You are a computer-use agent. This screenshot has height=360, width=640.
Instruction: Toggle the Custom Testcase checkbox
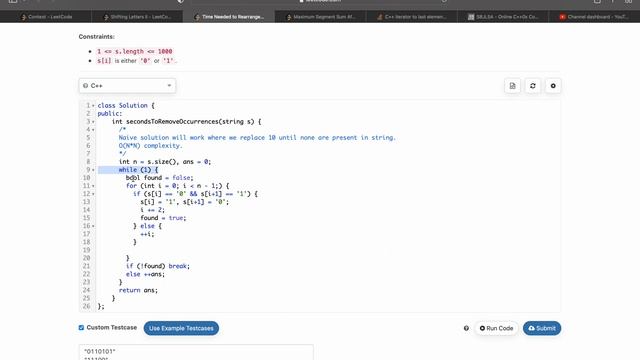pyautogui.click(x=81, y=327)
